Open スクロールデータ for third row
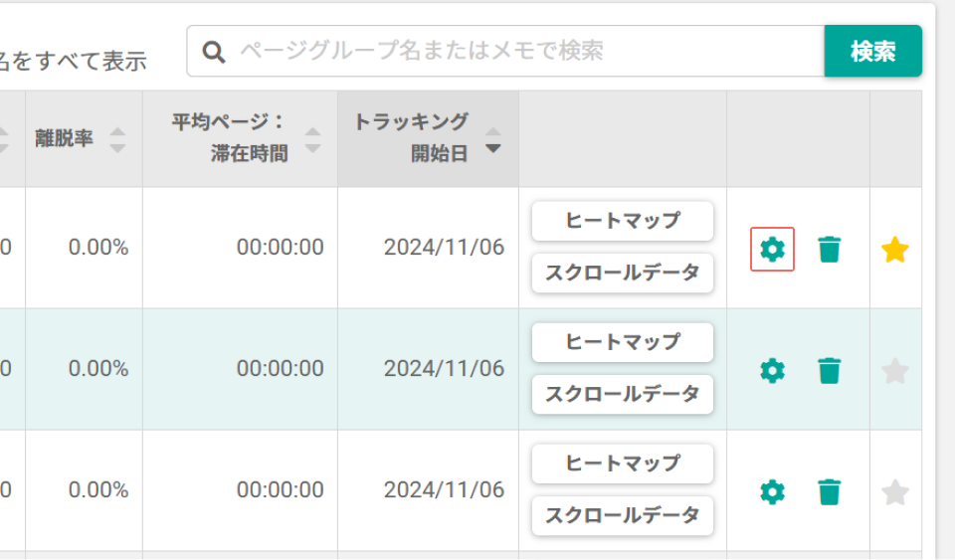The width and height of the screenshot is (955, 560). point(623,515)
